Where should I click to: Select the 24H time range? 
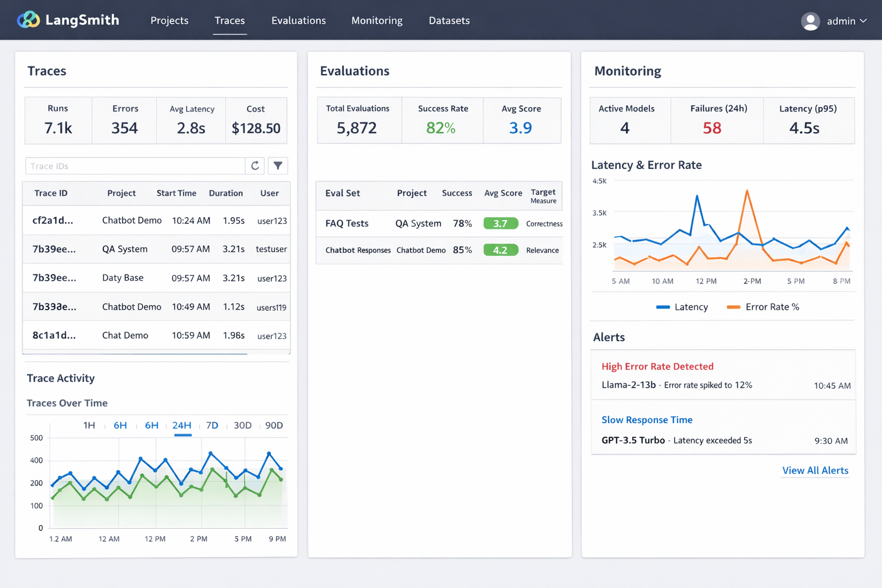(x=181, y=425)
